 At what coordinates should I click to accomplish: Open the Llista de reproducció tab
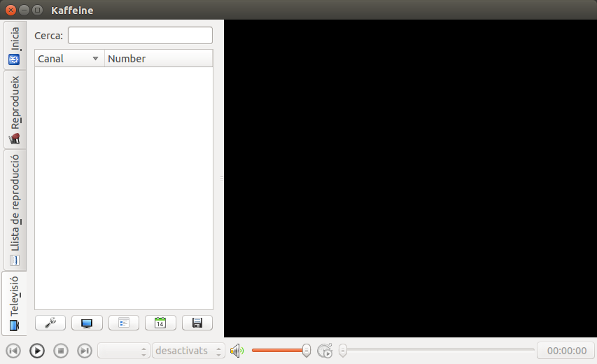coord(14,210)
